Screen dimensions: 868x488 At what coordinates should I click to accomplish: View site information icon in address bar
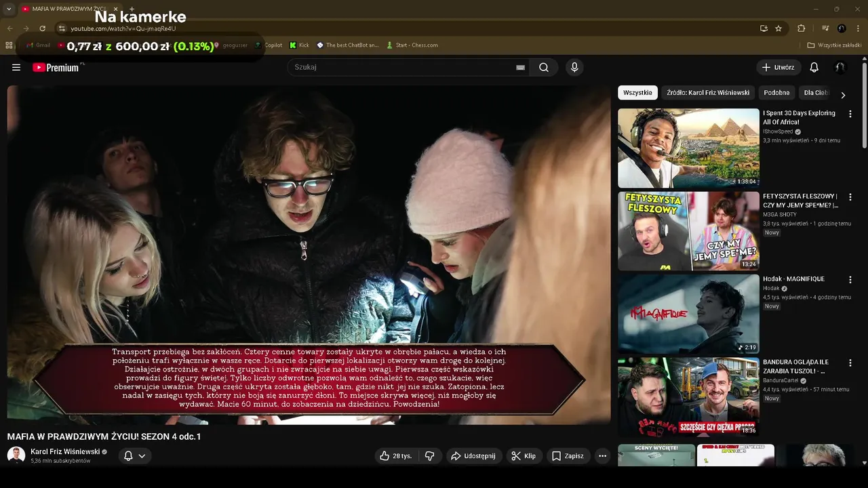click(x=62, y=28)
